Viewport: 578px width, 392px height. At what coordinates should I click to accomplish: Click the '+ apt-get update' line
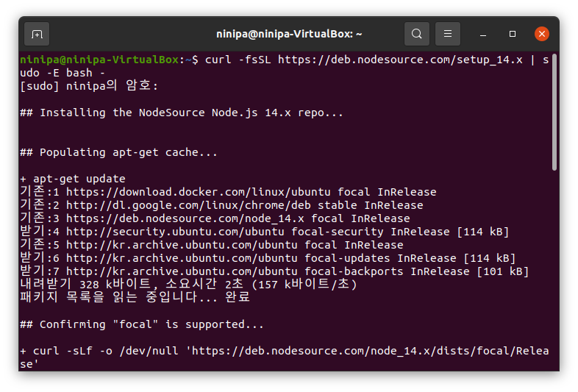point(73,179)
